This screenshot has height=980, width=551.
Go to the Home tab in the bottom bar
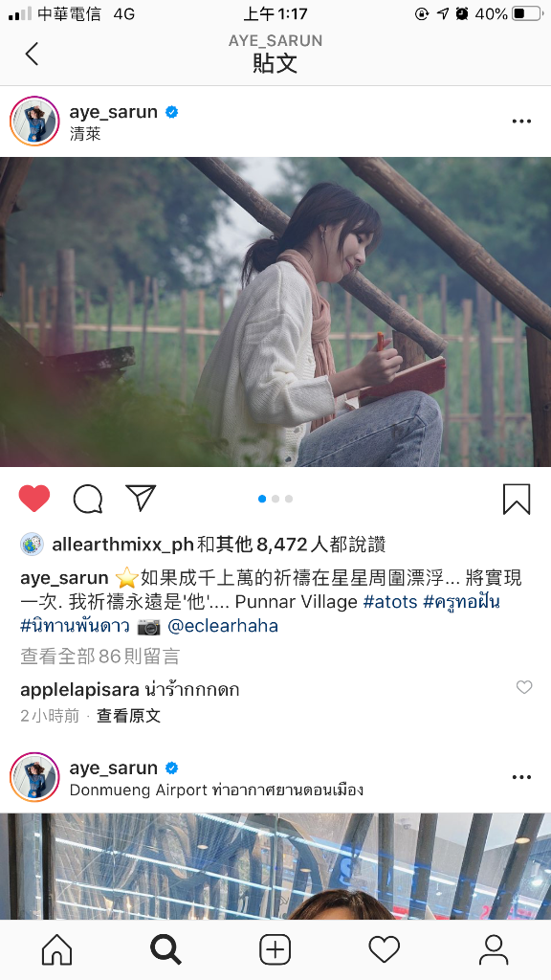coord(56,950)
